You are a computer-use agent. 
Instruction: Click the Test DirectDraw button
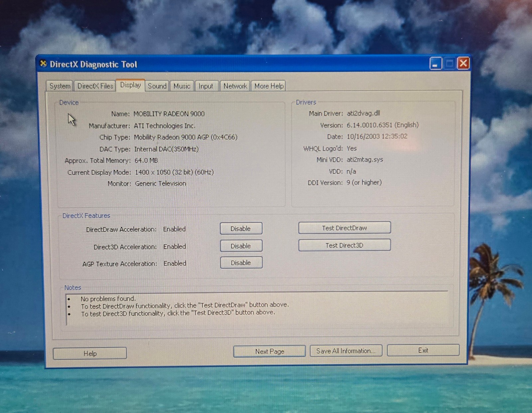point(344,228)
